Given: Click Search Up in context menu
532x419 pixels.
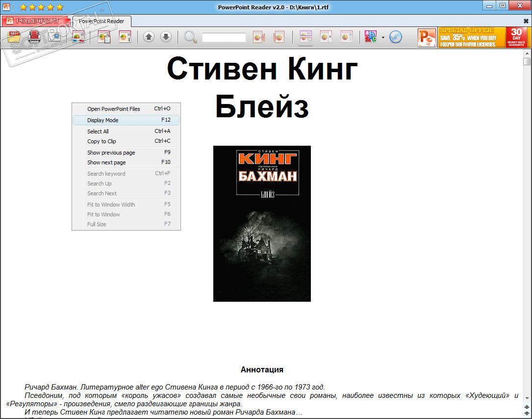Looking at the screenshot, I should click(126, 183).
